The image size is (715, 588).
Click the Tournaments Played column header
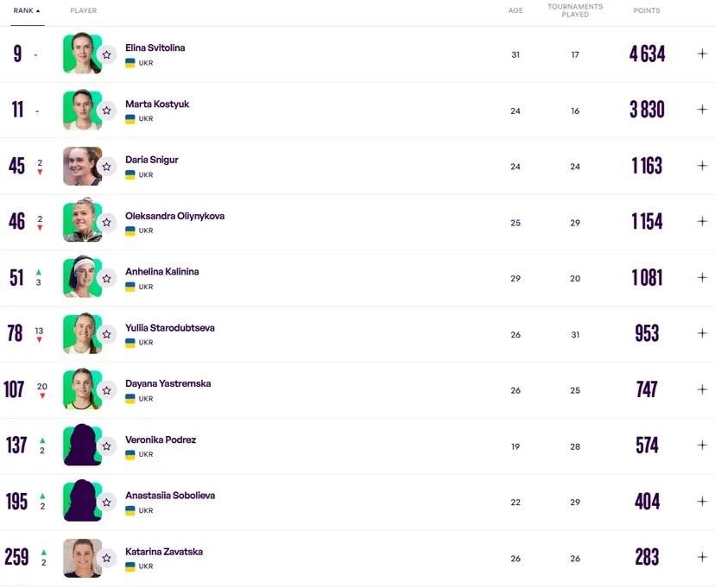[x=575, y=10]
